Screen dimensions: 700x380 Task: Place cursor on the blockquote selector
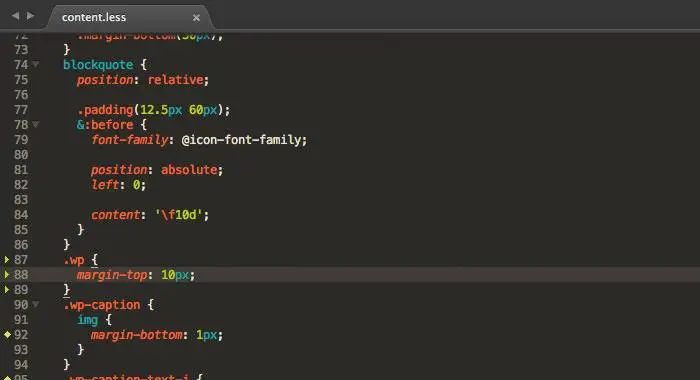click(98, 65)
